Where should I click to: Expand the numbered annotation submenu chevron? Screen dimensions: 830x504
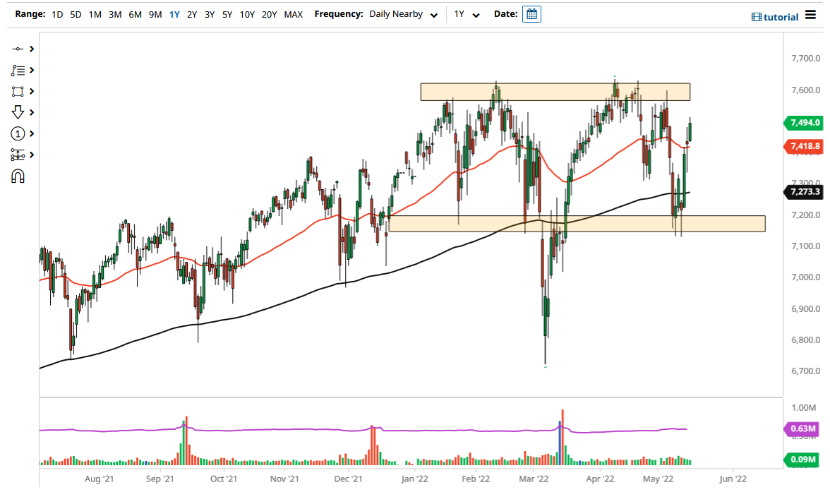point(32,133)
